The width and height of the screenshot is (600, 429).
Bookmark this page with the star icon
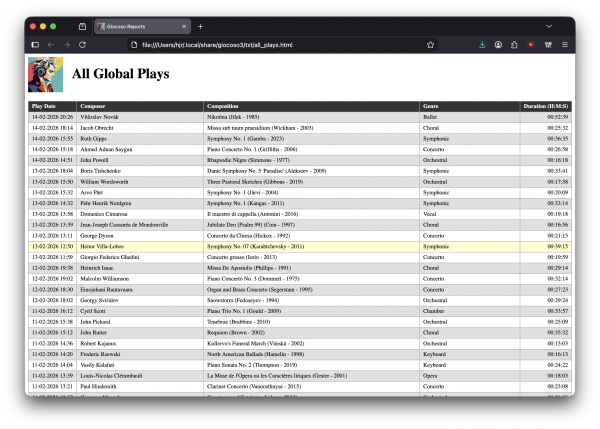430,45
